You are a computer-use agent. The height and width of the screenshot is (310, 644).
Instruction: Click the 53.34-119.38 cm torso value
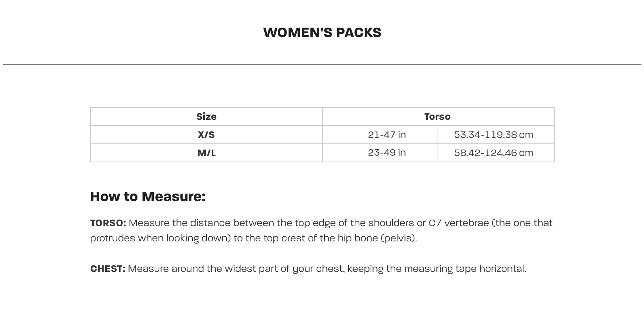pyautogui.click(x=493, y=135)
